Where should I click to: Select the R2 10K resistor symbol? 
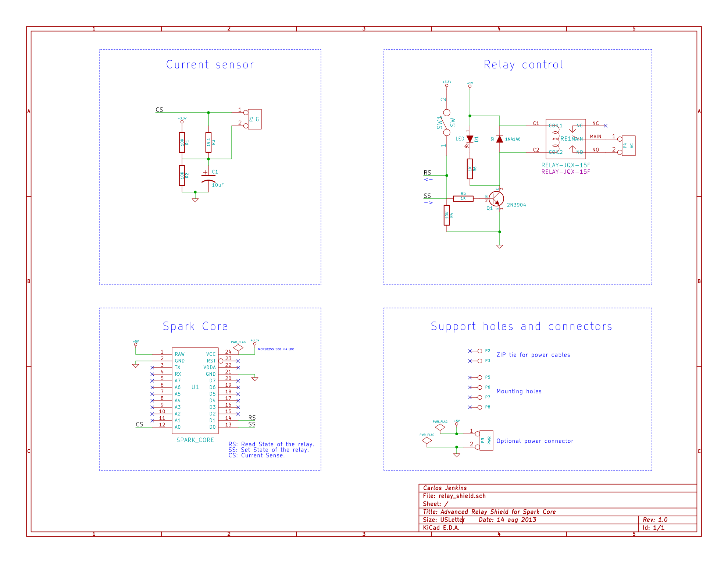(182, 175)
